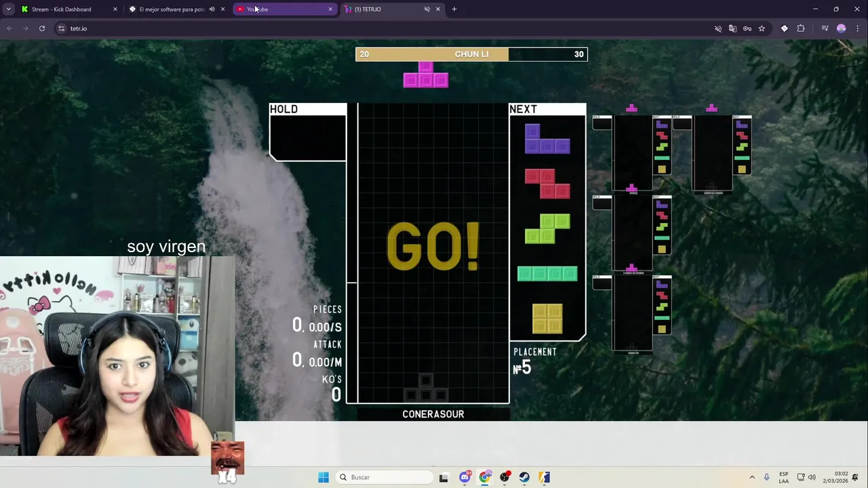Open the browser three-dot menu
This screenshot has height=488, width=868.
click(x=858, y=28)
